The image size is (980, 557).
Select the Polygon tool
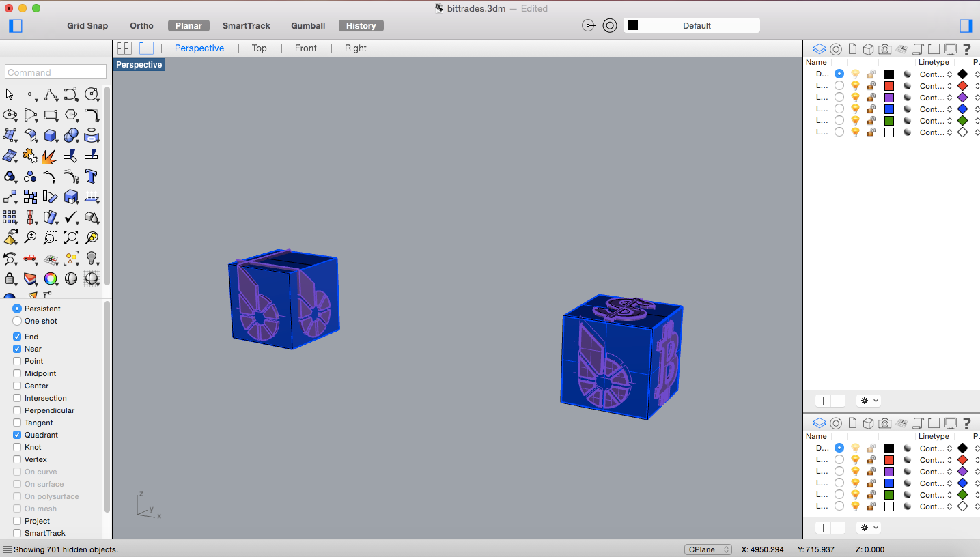pyautogui.click(x=71, y=115)
